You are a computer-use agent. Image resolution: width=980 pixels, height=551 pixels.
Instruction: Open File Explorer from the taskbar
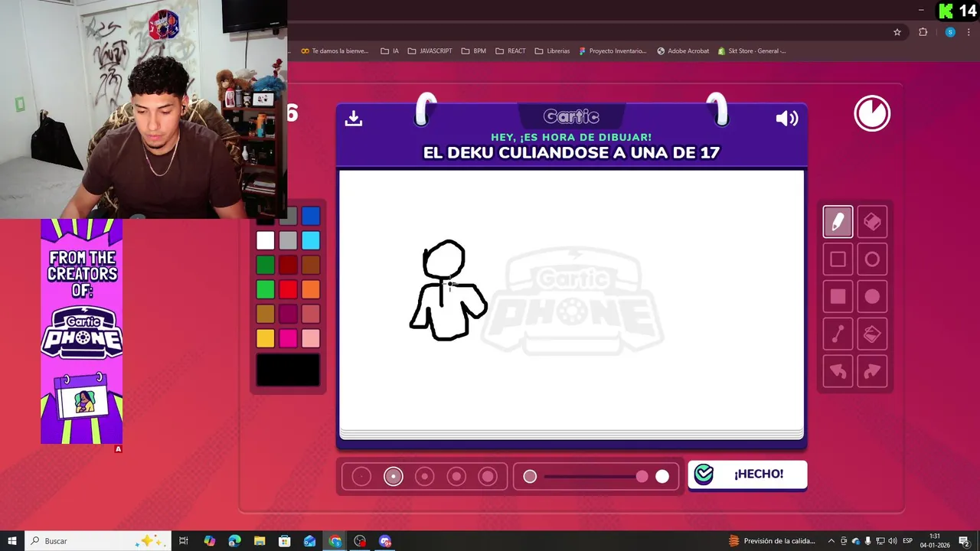point(260,541)
